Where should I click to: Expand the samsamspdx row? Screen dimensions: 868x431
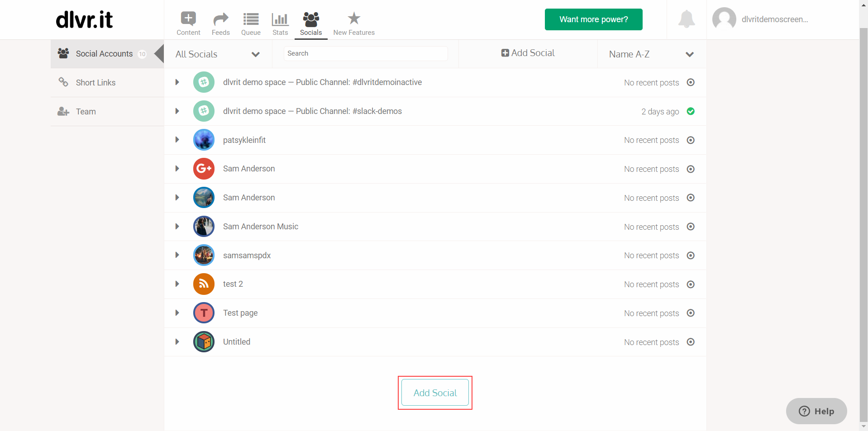pyautogui.click(x=177, y=255)
